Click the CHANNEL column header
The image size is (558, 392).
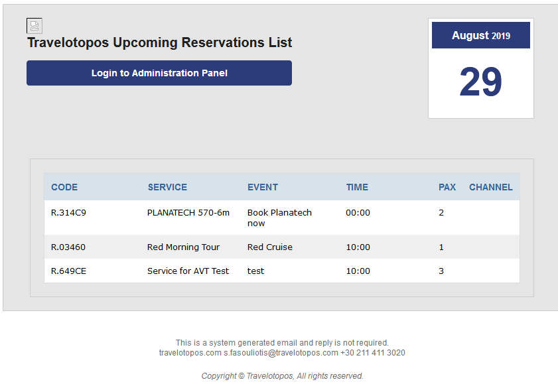[491, 187]
